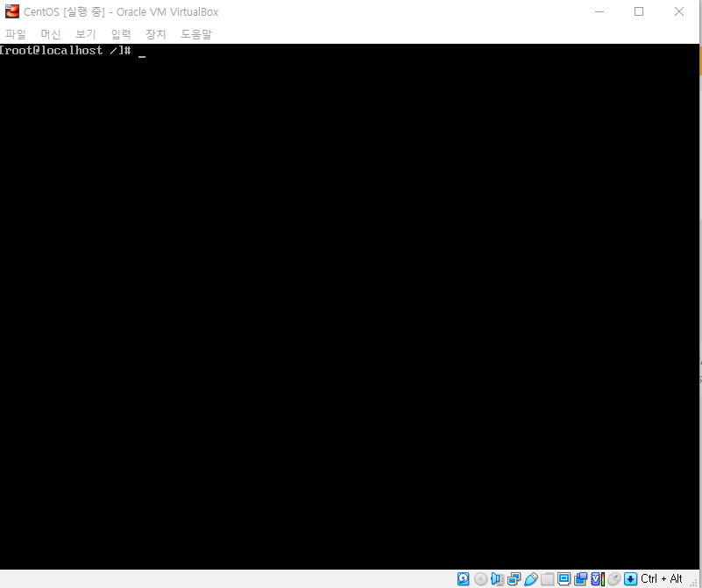This screenshot has height=588, width=702.
Task: Open the 도움말 menu
Action: click(x=196, y=34)
